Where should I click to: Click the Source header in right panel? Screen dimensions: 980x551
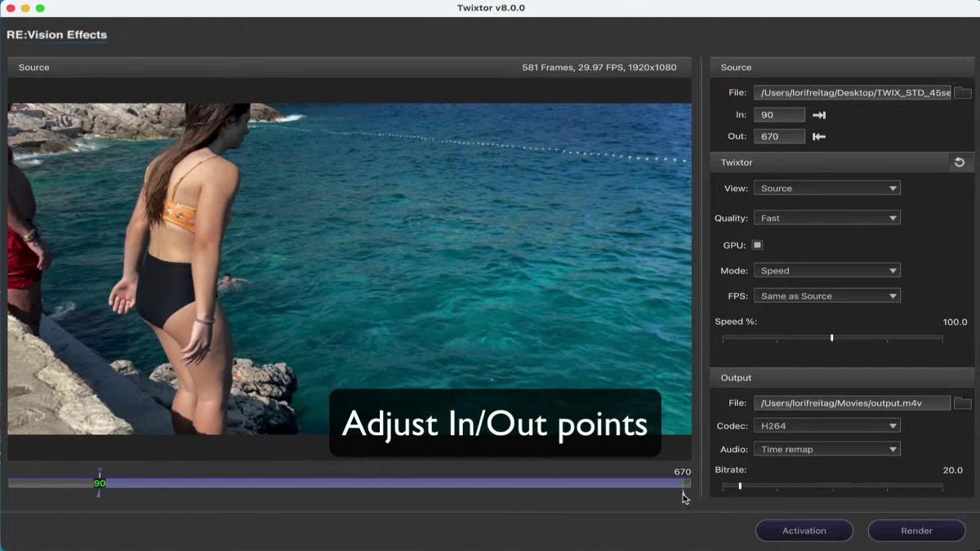coord(840,68)
